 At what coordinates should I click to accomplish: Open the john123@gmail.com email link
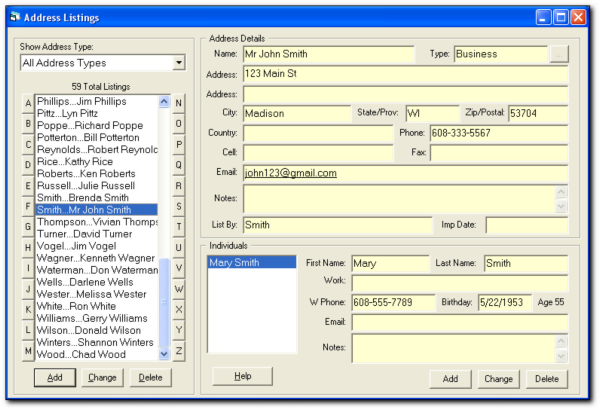(x=290, y=172)
